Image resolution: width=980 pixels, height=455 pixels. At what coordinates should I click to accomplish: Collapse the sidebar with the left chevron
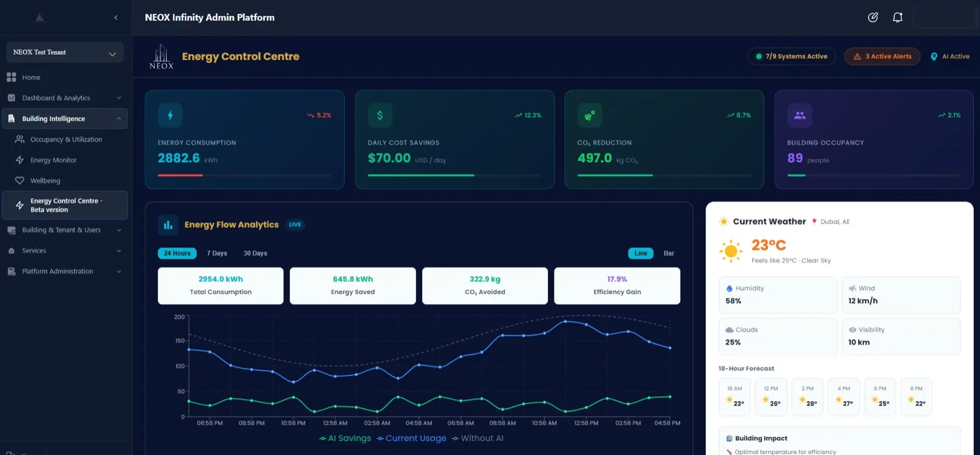point(116,18)
